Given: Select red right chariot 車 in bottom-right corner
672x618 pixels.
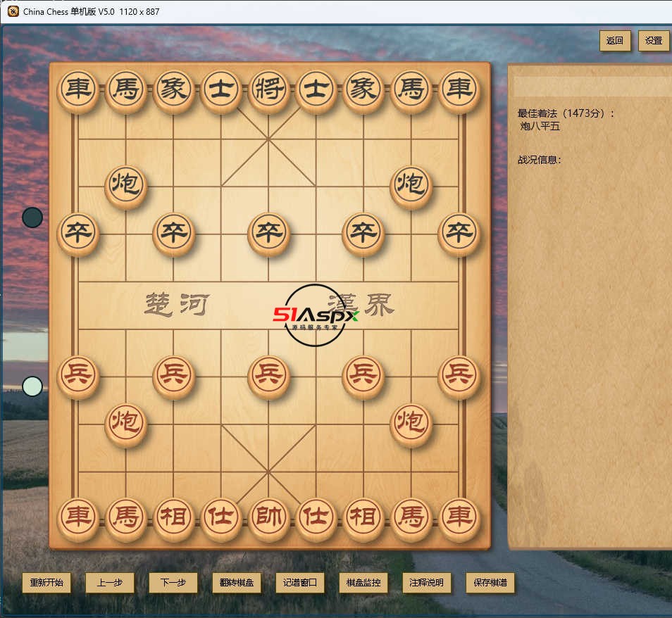Looking at the screenshot, I should point(459,518).
